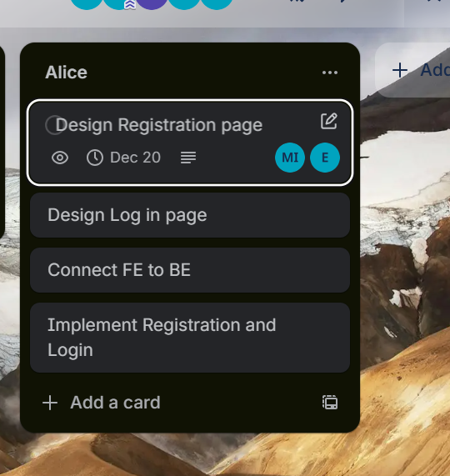Open the Connect FE to BE card
Viewport: 450px width, 476px height.
click(190, 270)
